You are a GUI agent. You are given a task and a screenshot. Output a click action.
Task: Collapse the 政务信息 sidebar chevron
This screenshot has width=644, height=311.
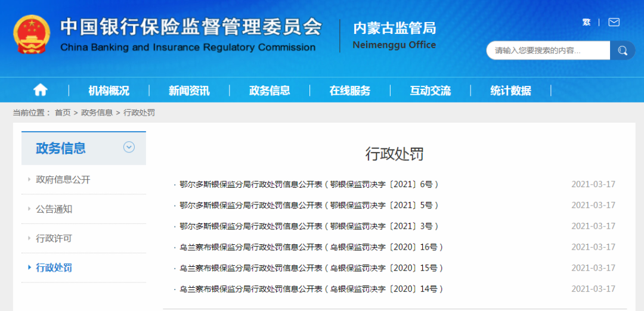pyautogui.click(x=129, y=147)
